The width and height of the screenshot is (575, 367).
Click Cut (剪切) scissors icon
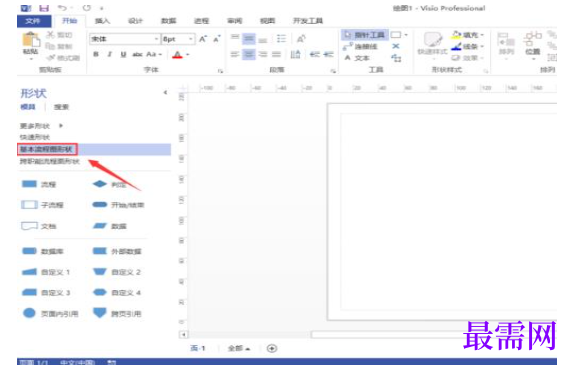point(51,35)
